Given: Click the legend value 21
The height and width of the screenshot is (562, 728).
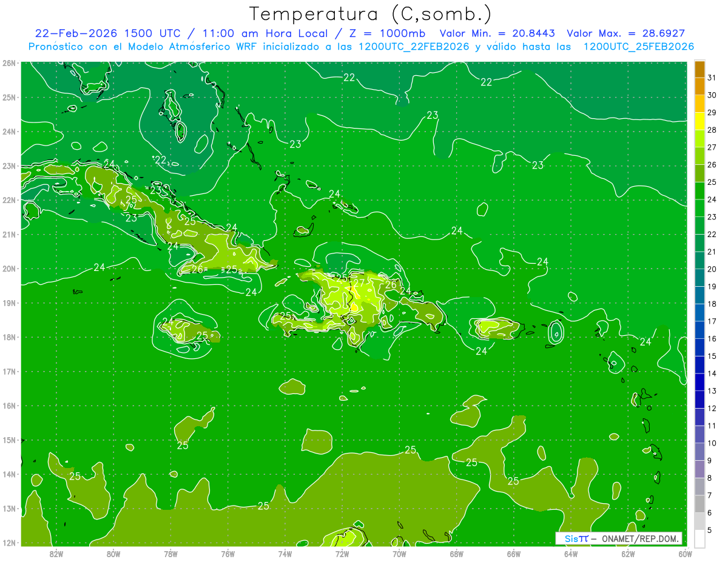Looking at the screenshot, I should click(x=711, y=252).
